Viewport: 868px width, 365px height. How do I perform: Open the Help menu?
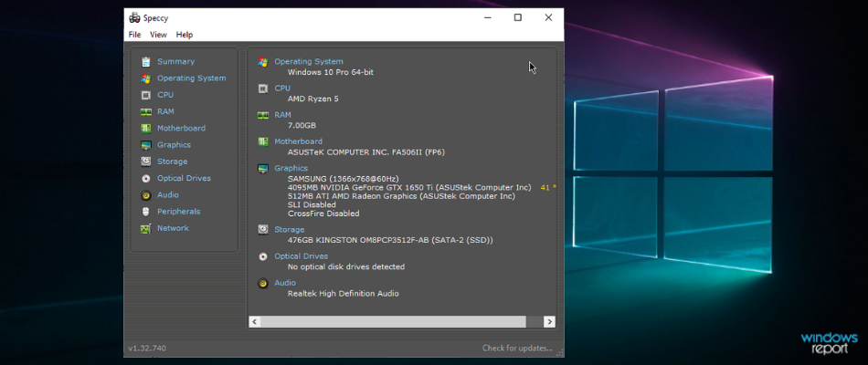coord(185,35)
